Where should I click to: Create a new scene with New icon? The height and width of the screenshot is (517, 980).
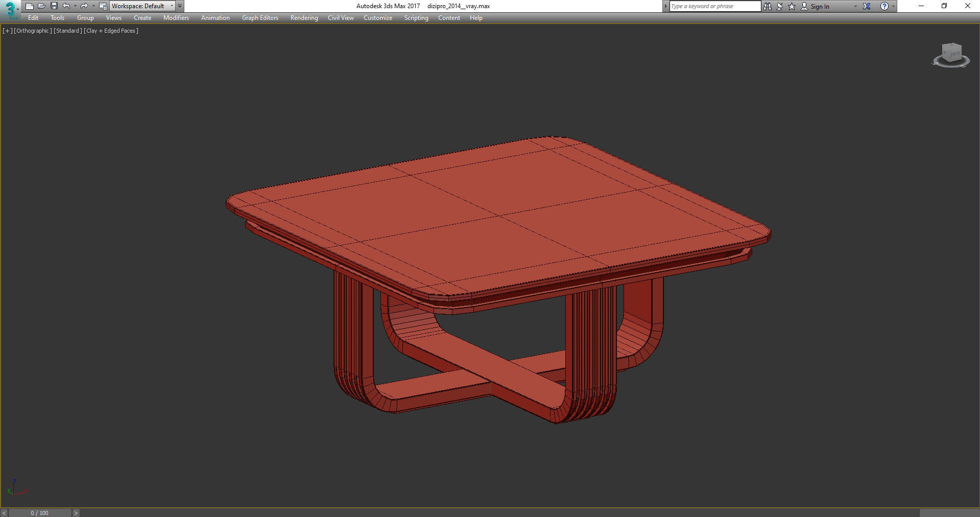(x=29, y=6)
